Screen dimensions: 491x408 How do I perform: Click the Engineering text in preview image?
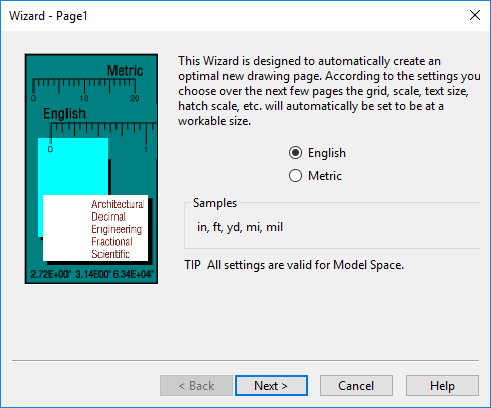point(116,229)
